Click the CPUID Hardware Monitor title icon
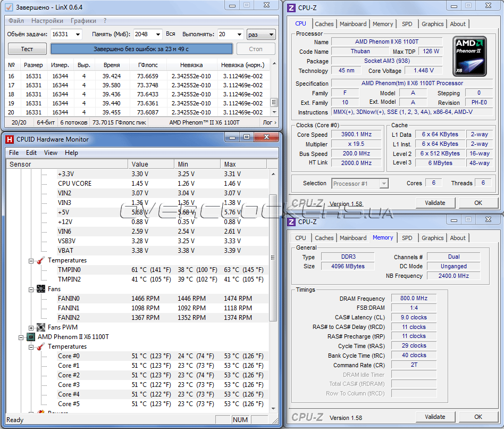The width and height of the screenshot is (504, 429). point(9,139)
